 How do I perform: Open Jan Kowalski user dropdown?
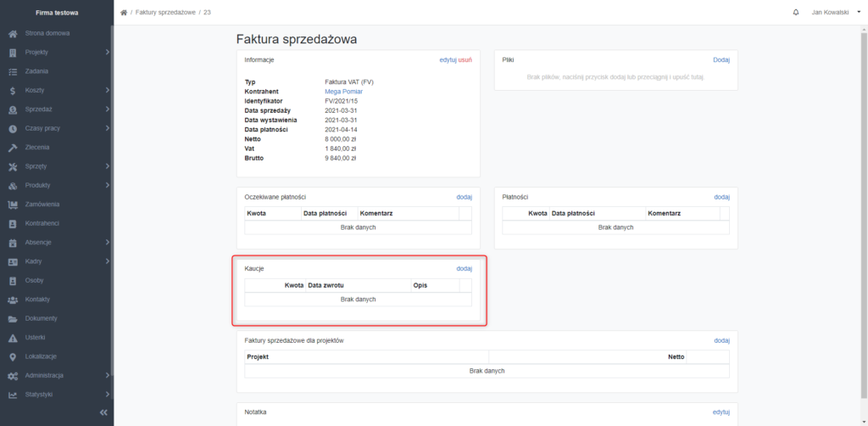(835, 12)
